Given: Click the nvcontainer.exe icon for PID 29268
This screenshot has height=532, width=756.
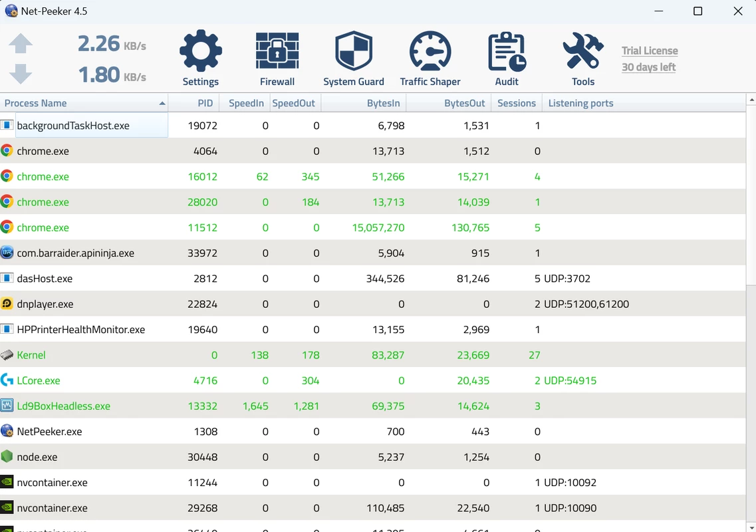Looking at the screenshot, I should pos(7,507).
